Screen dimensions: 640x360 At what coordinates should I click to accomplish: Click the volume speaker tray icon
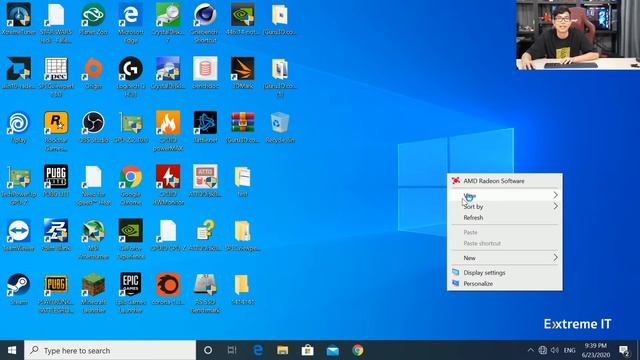(x=554, y=350)
